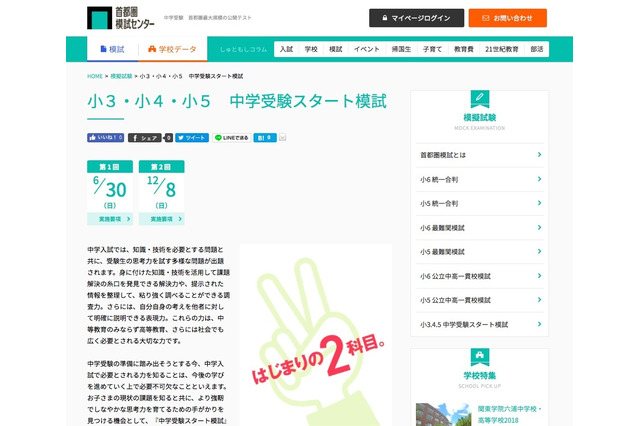Click the はじまりの2科目 peace-sign image
Screen dimensions: 640x426
pos(316,335)
